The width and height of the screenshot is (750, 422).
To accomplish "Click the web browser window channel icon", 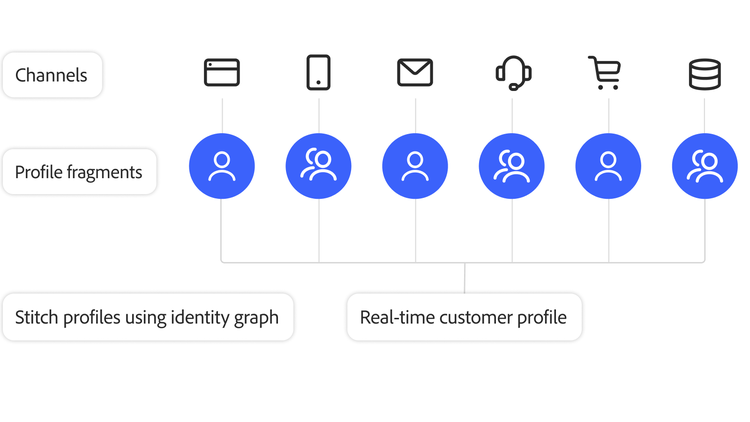I will coord(222,73).
